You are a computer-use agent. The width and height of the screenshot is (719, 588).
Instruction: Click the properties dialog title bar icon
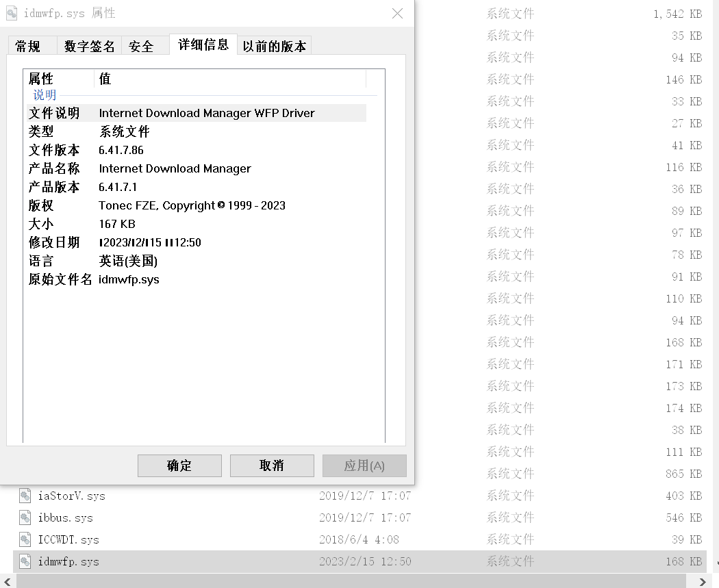click(x=11, y=12)
